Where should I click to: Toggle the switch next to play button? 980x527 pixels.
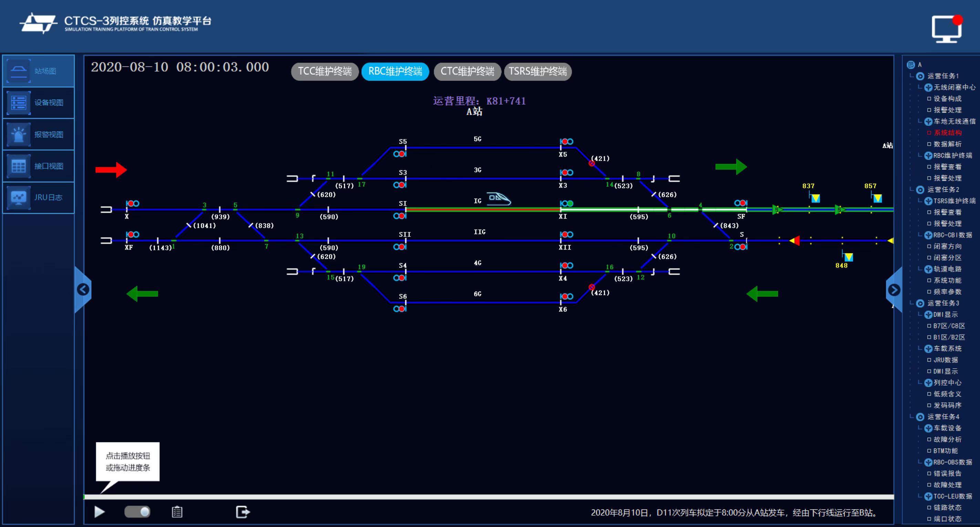click(x=137, y=512)
